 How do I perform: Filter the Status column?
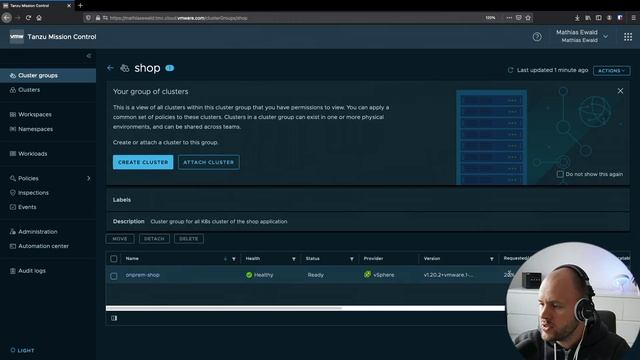click(351, 259)
